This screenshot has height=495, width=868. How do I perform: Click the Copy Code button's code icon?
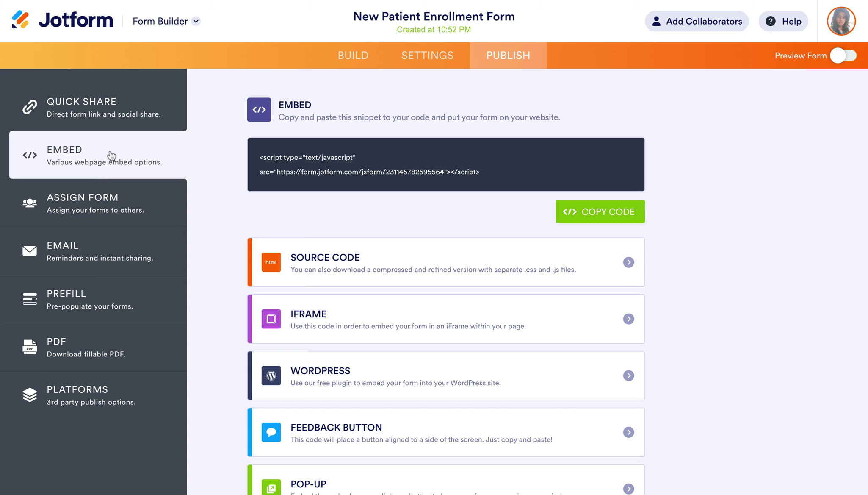(x=569, y=211)
